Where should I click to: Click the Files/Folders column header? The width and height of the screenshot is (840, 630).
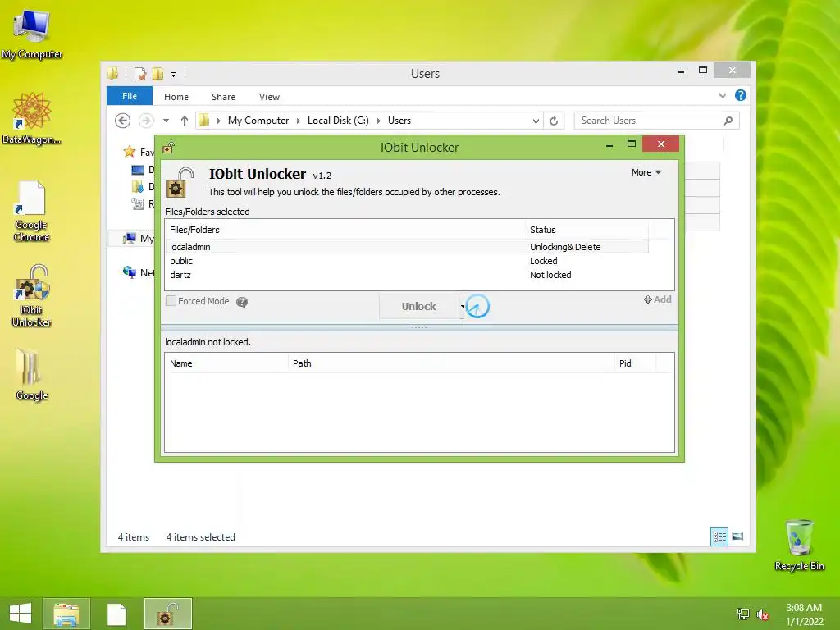(345, 230)
